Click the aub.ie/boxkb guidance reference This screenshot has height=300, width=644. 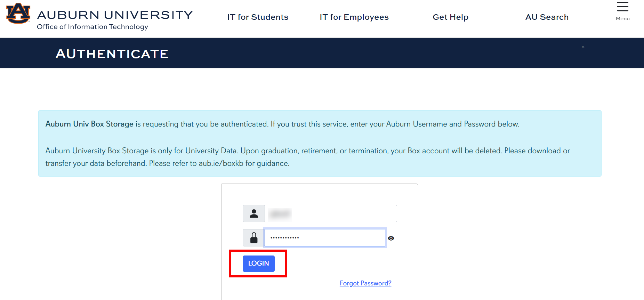pyautogui.click(x=221, y=163)
